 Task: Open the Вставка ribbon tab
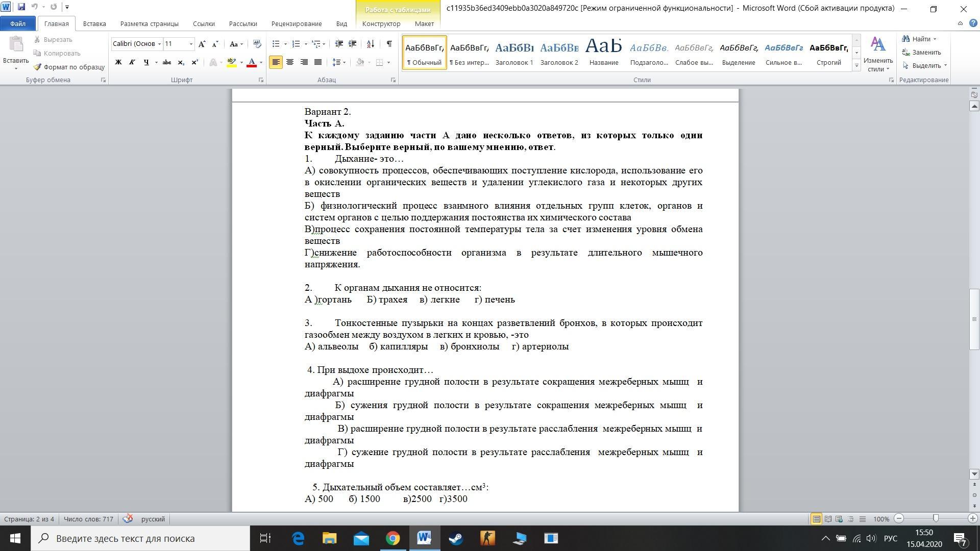tap(94, 23)
